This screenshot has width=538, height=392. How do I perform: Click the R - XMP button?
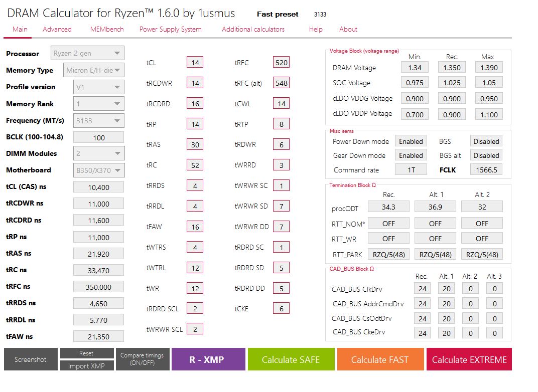point(208,359)
